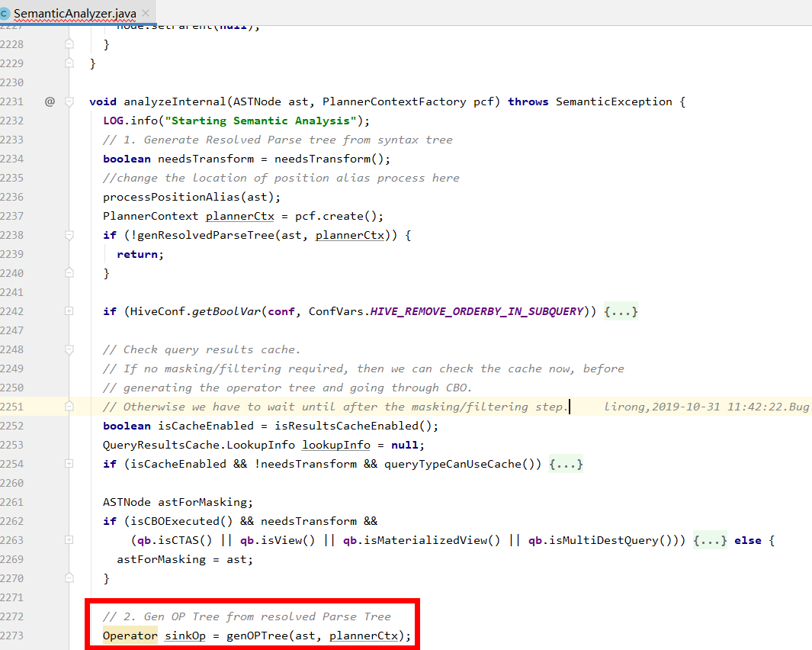Click line number 2251 in the gutter
This screenshot has height=650, width=812.
[12, 407]
